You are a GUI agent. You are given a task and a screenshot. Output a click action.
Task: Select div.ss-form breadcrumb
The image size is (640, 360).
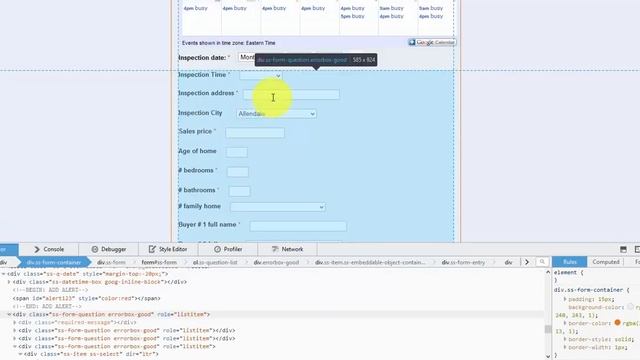point(111,262)
